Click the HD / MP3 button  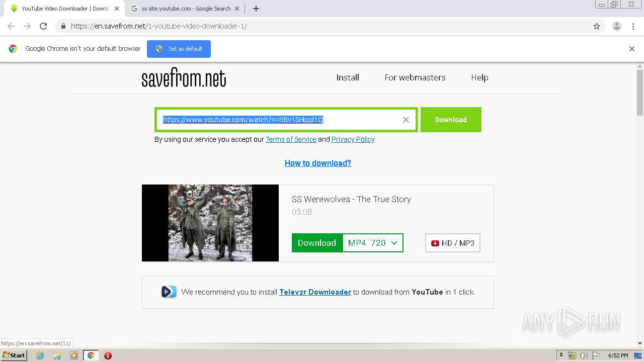[453, 243]
